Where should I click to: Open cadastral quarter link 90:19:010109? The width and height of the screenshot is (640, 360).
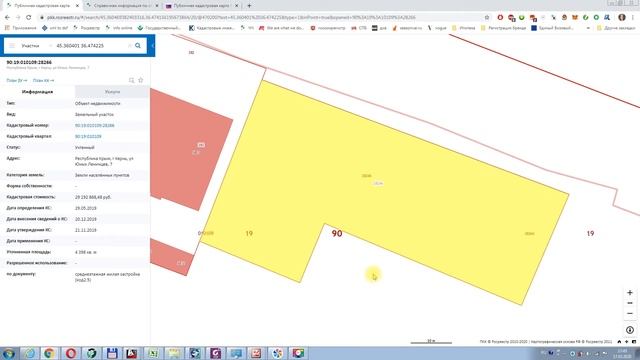[x=88, y=136]
